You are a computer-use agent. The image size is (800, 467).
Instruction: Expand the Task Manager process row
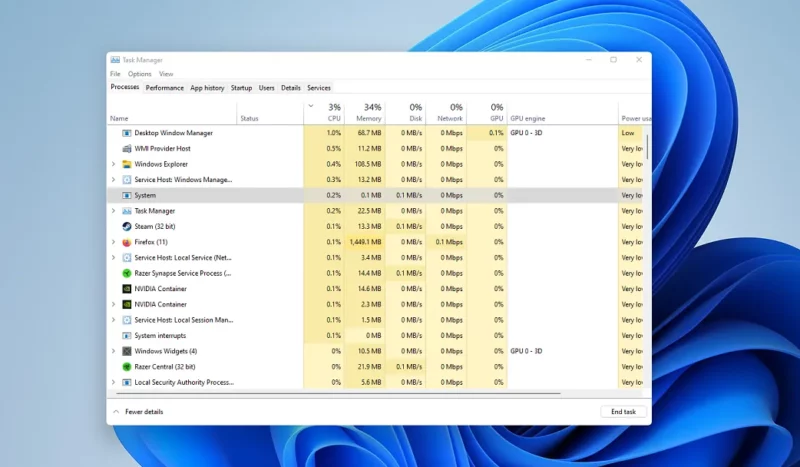point(113,211)
